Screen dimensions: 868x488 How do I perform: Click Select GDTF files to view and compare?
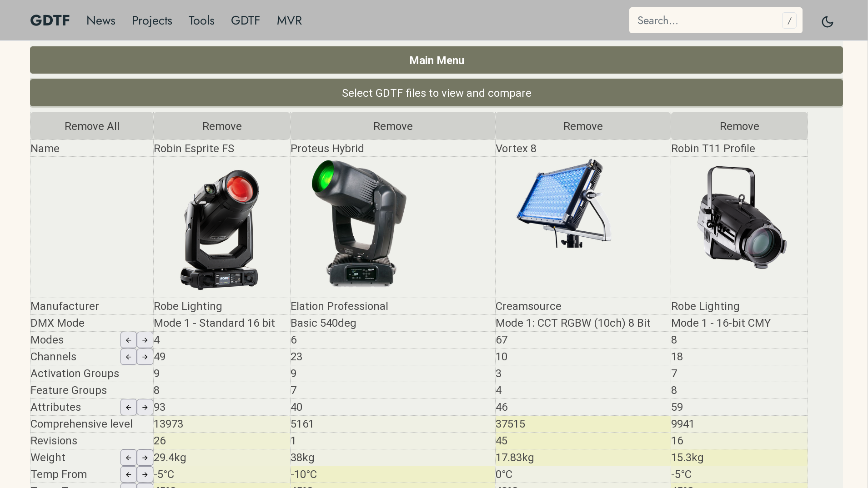(437, 93)
